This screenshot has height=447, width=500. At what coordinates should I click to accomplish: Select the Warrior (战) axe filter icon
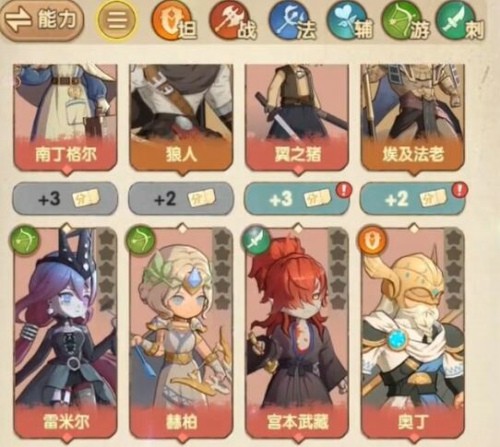click(232, 21)
